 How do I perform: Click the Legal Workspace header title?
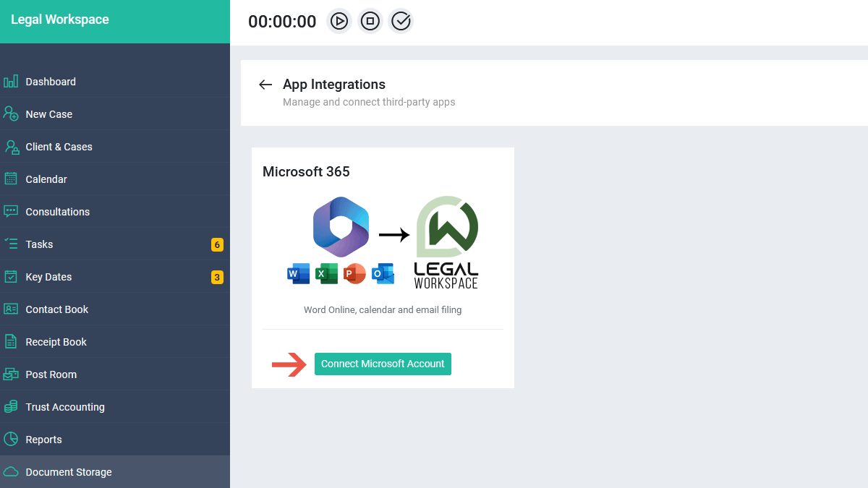click(x=60, y=20)
